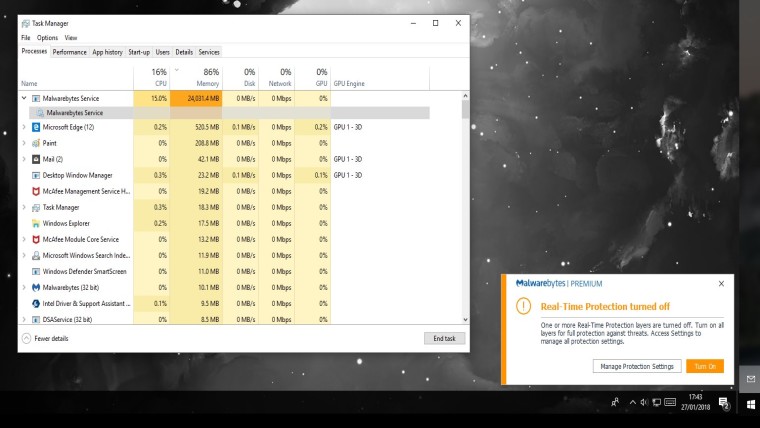Click Fewer details link
Screen dimensions: 760x428
point(51,338)
